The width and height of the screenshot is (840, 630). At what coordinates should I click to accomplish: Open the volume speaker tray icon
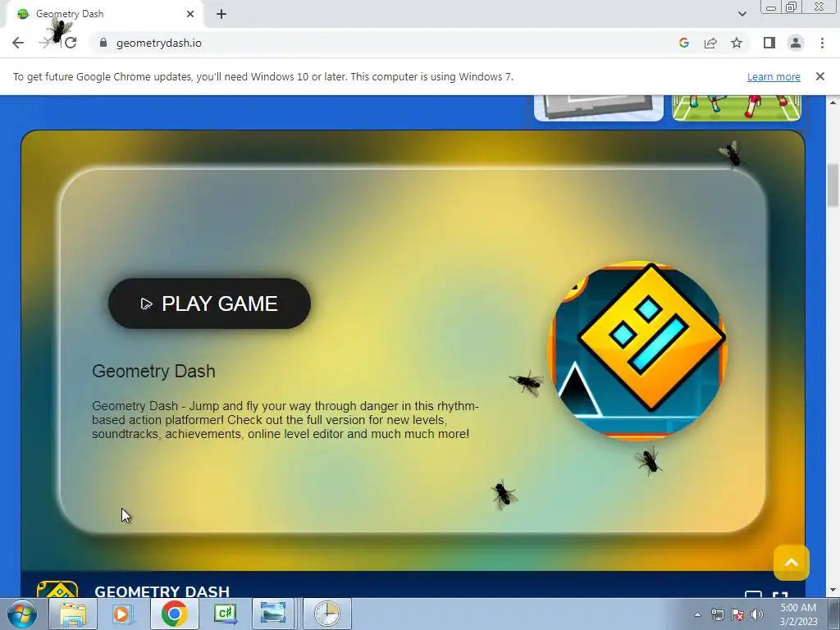[757, 614]
